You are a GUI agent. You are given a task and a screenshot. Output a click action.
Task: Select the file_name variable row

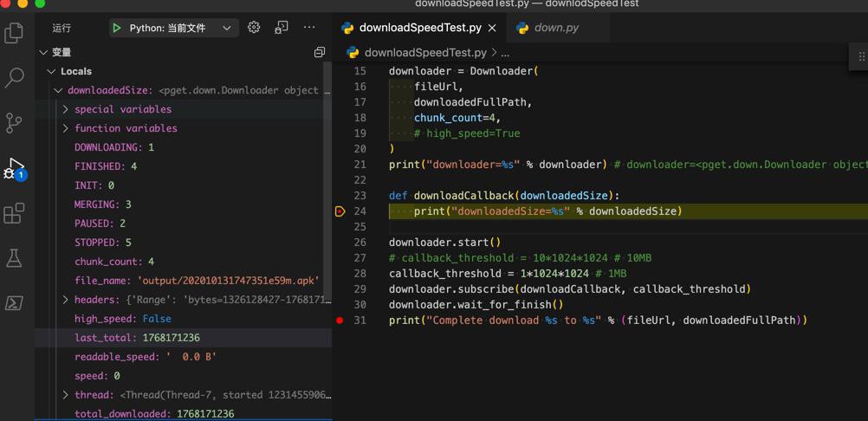coord(184,281)
